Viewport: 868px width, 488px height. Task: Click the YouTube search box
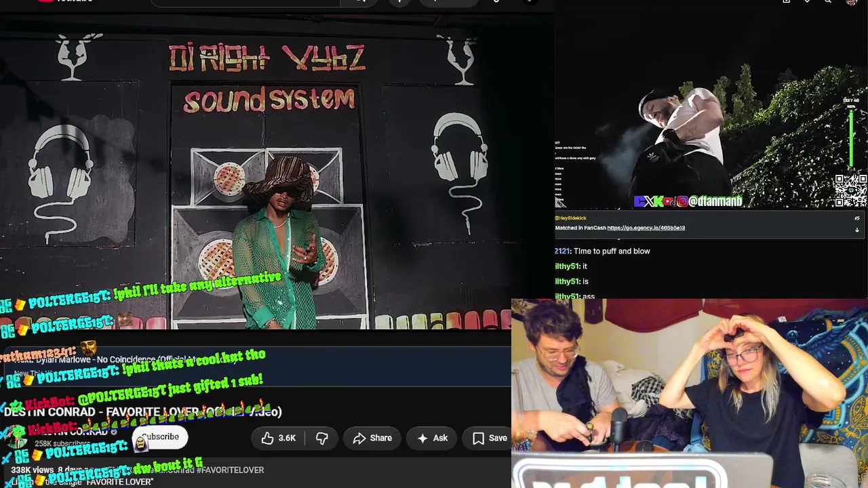coord(244,2)
